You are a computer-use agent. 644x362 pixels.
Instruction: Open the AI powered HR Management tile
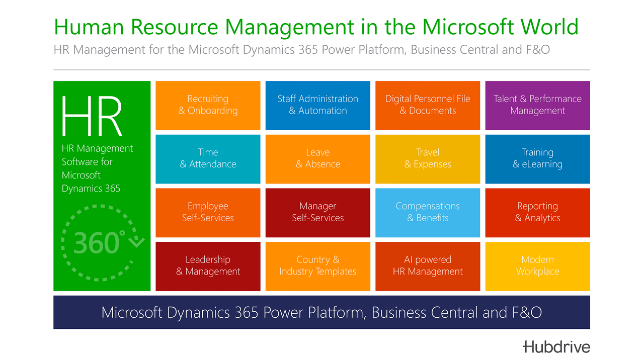pyautogui.click(x=428, y=266)
